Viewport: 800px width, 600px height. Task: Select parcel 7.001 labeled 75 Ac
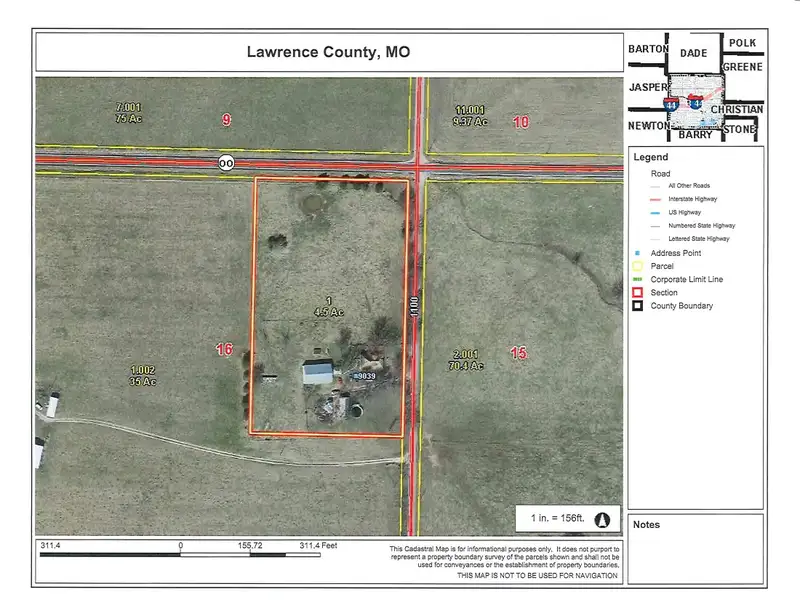click(x=128, y=114)
